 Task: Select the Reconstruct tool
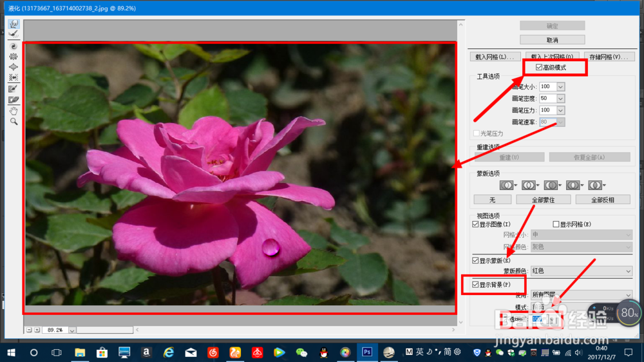click(x=14, y=35)
